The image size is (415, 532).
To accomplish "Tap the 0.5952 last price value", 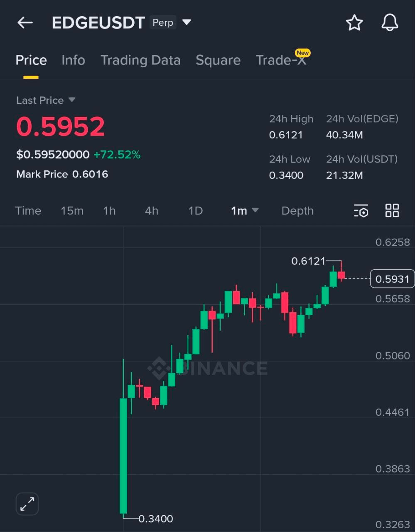I will (61, 127).
